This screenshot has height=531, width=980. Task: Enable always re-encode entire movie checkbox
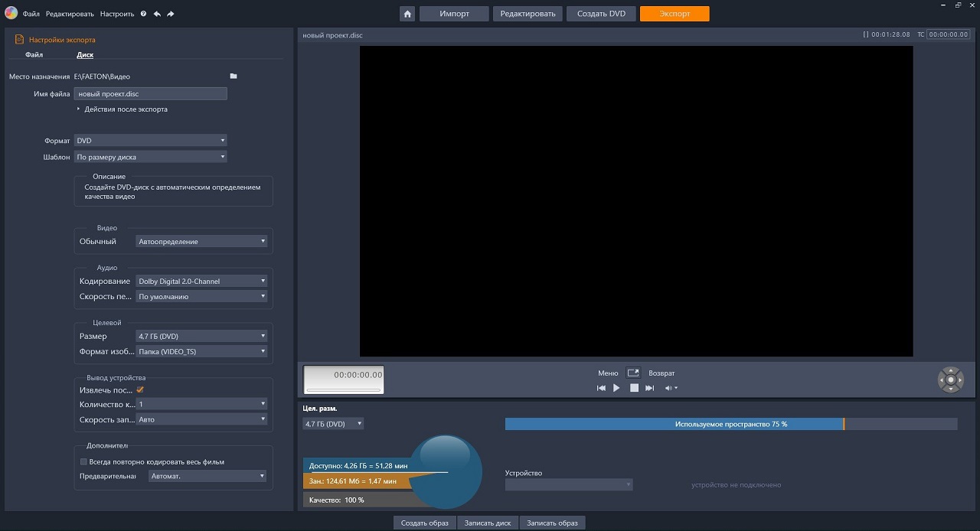point(84,461)
